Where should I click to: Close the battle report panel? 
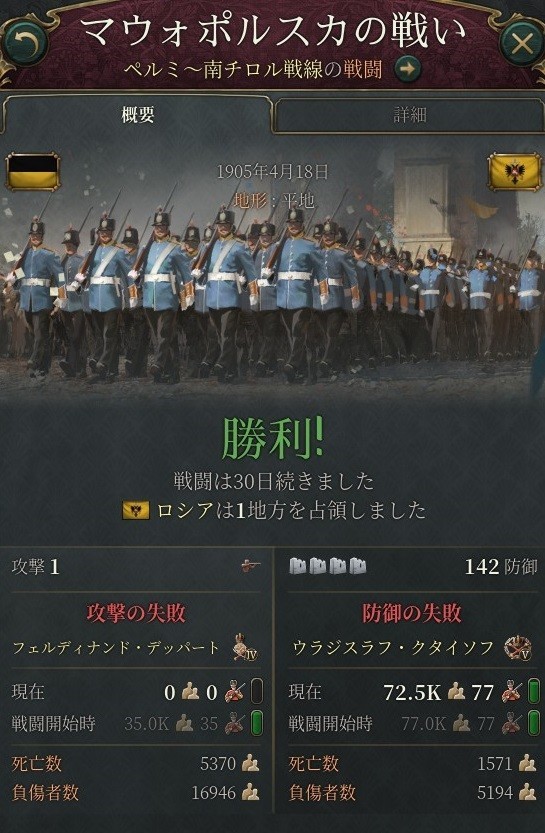coord(522,44)
